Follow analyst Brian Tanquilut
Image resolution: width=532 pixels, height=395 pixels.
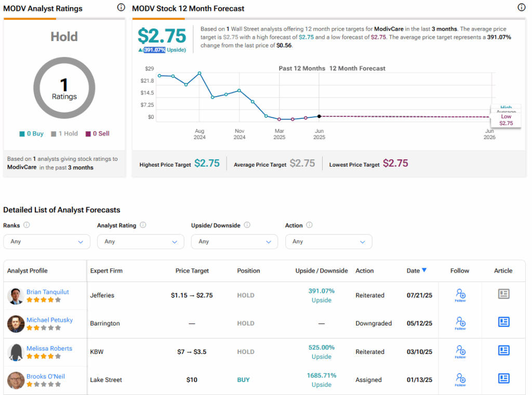[460, 295]
